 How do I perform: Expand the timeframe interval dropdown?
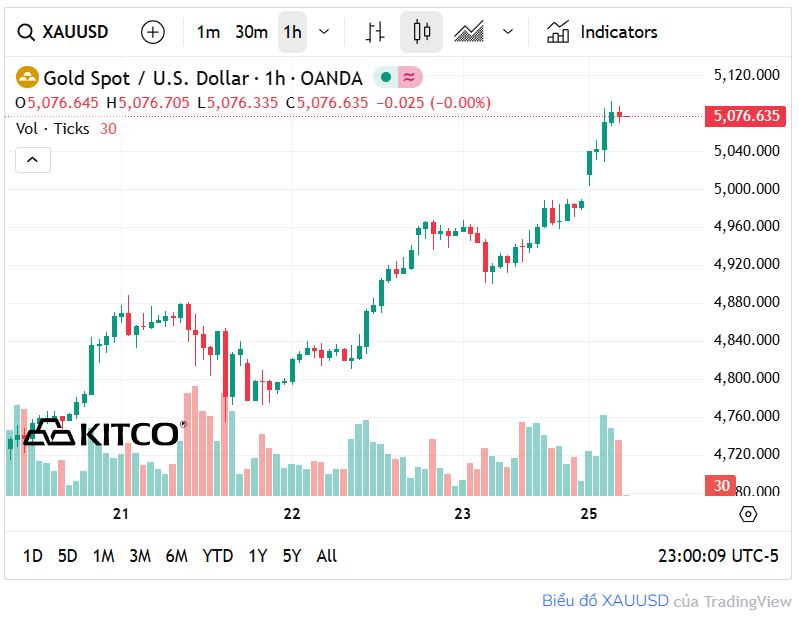[324, 32]
